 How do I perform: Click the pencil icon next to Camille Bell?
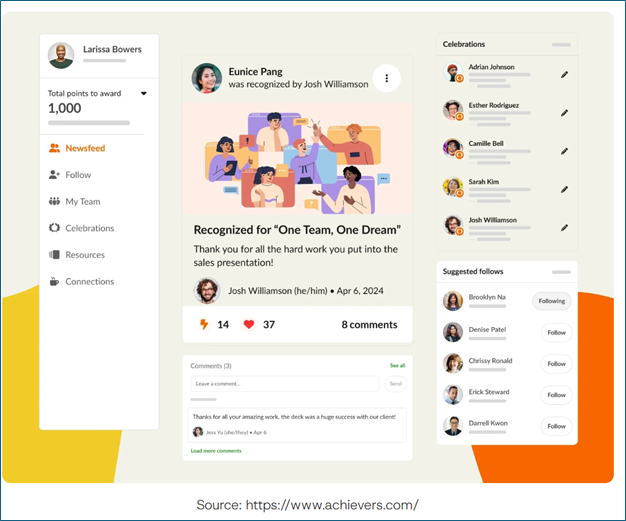(x=564, y=151)
